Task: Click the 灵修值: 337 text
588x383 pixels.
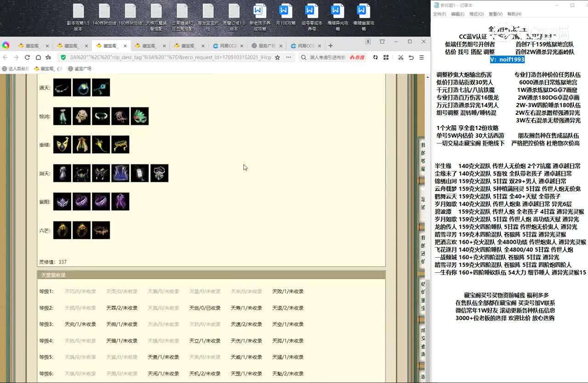Action: (53, 262)
